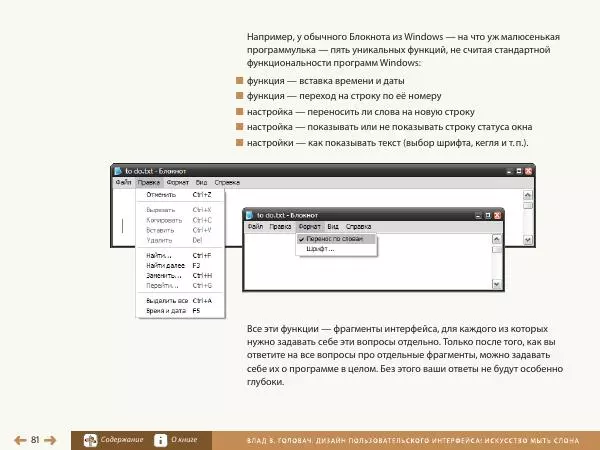The width and height of the screenshot is (600, 450).
Task: Click the Notepad icon in back window title
Action: click(118, 171)
